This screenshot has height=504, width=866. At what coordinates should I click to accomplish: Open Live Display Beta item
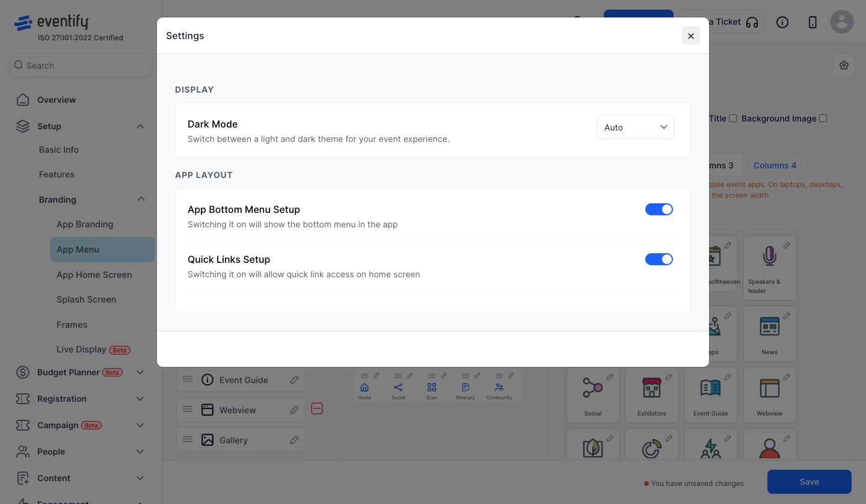tap(93, 349)
